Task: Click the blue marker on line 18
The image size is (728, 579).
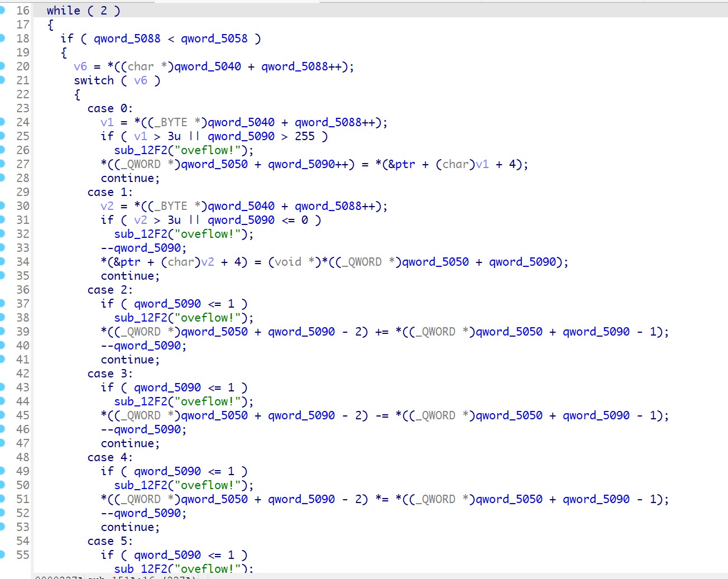Action: click(2, 38)
